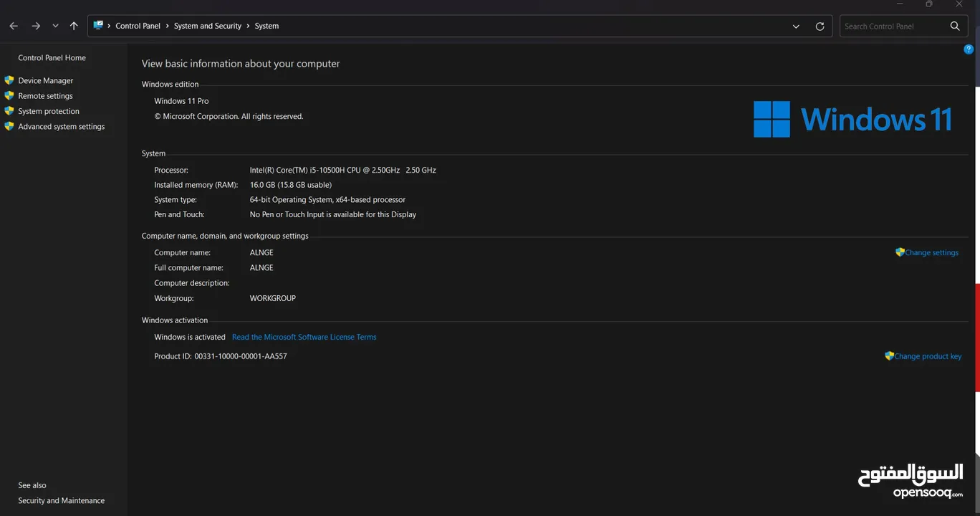Click the search magnifier icon
The height and width of the screenshot is (516, 980).
955,27
